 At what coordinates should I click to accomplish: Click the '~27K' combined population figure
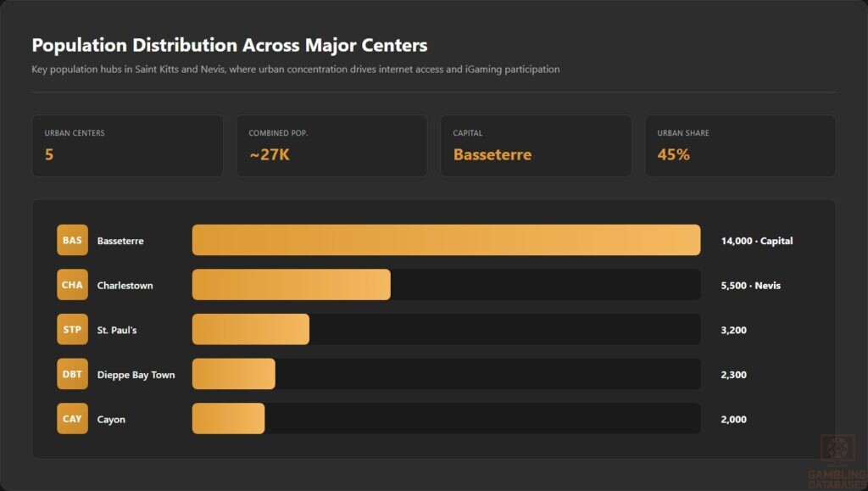270,154
